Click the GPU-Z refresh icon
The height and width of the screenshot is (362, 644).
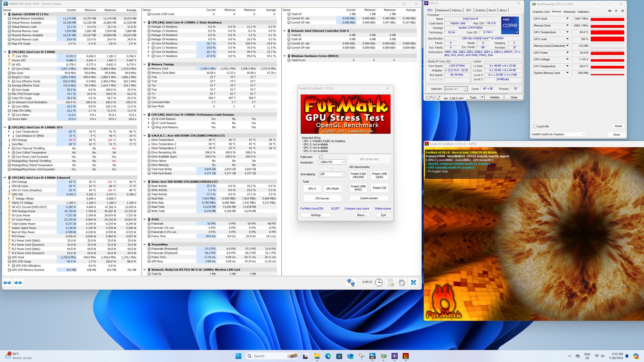616,11
